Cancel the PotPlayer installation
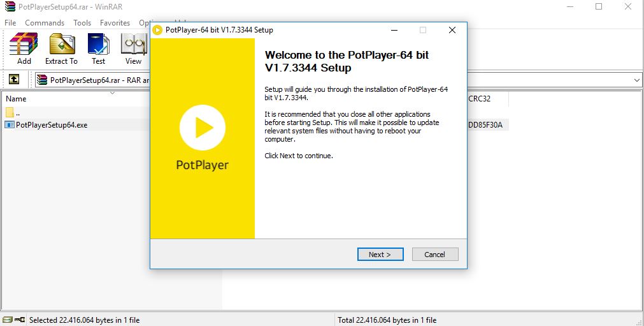 click(x=435, y=255)
